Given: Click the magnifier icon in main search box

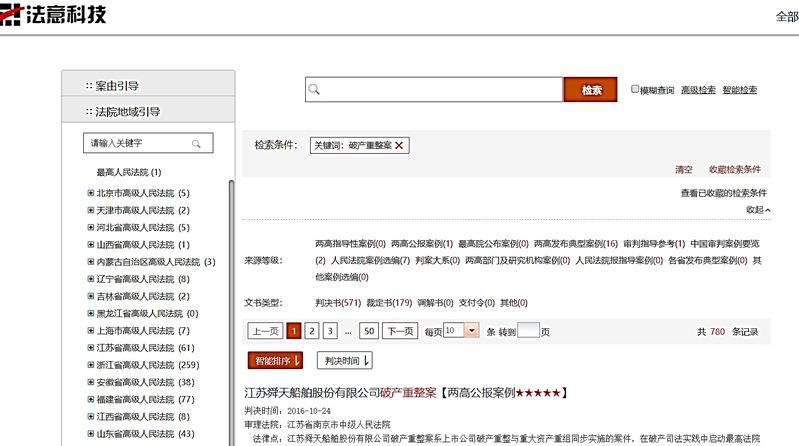Looking at the screenshot, I should tap(315, 90).
